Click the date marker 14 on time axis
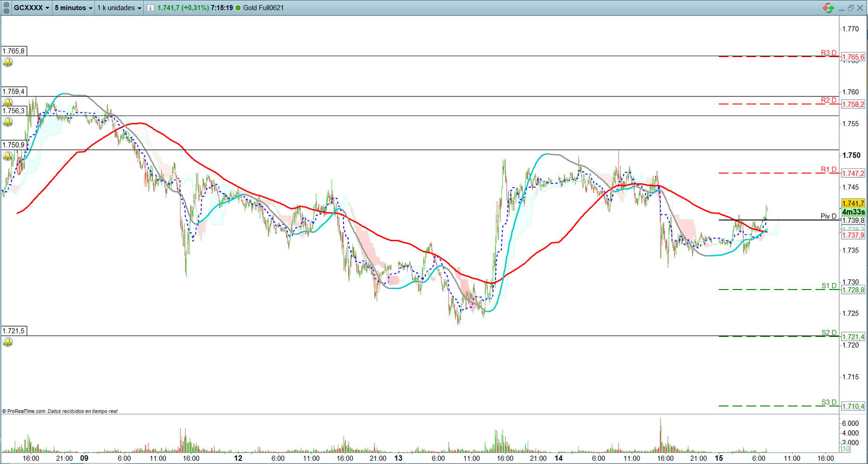The width and height of the screenshot is (868, 464). 558,458
